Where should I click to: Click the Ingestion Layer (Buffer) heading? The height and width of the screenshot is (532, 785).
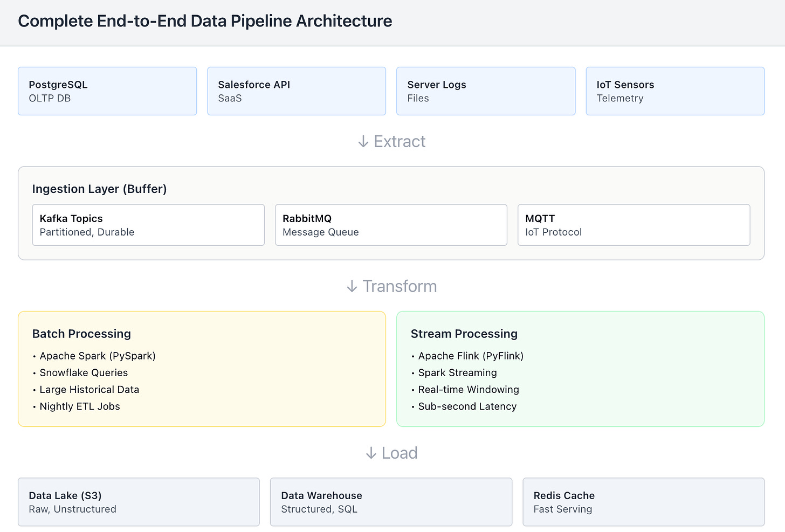[99, 189]
